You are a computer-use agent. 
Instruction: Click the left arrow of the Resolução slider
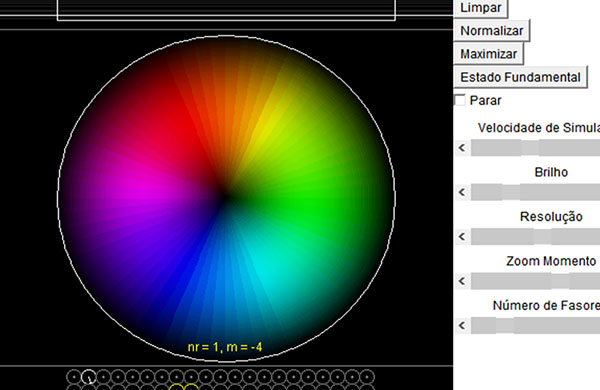462,237
